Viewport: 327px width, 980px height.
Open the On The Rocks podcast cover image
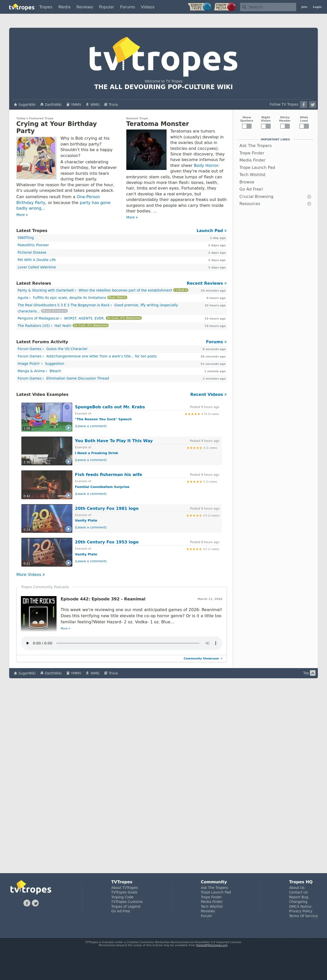coord(39,614)
